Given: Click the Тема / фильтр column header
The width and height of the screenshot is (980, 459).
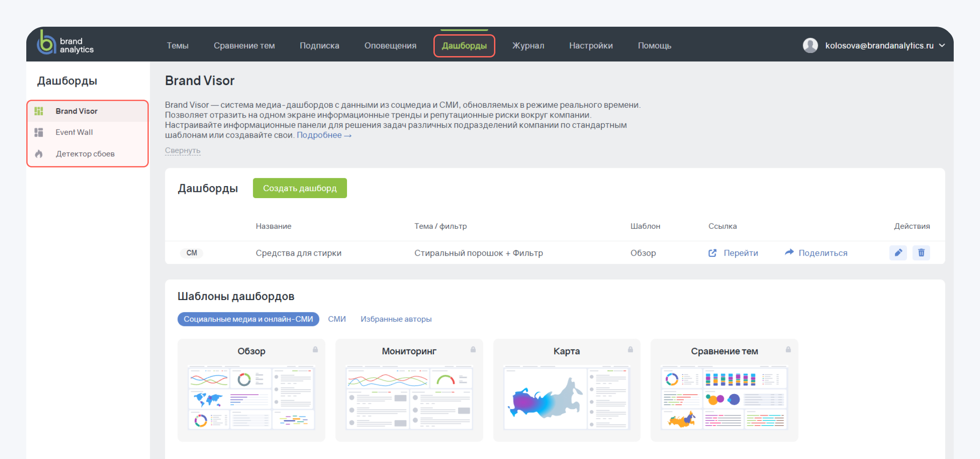Looking at the screenshot, I should pos(441,226).
